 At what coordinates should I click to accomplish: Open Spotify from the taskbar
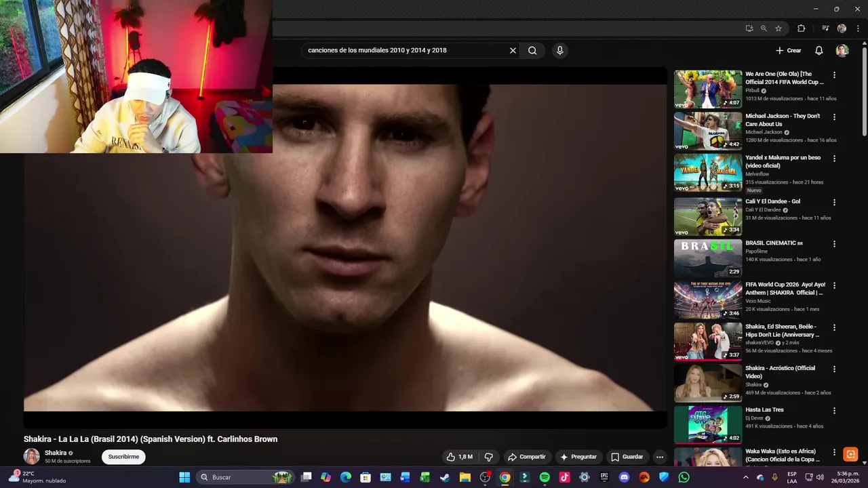(545, 477)
